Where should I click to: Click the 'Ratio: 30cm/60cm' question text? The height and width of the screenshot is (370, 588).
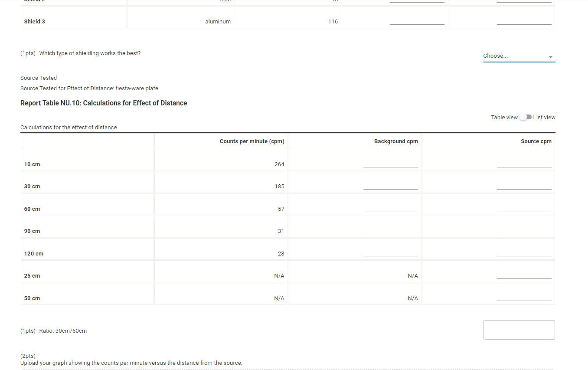click(63, 331)
